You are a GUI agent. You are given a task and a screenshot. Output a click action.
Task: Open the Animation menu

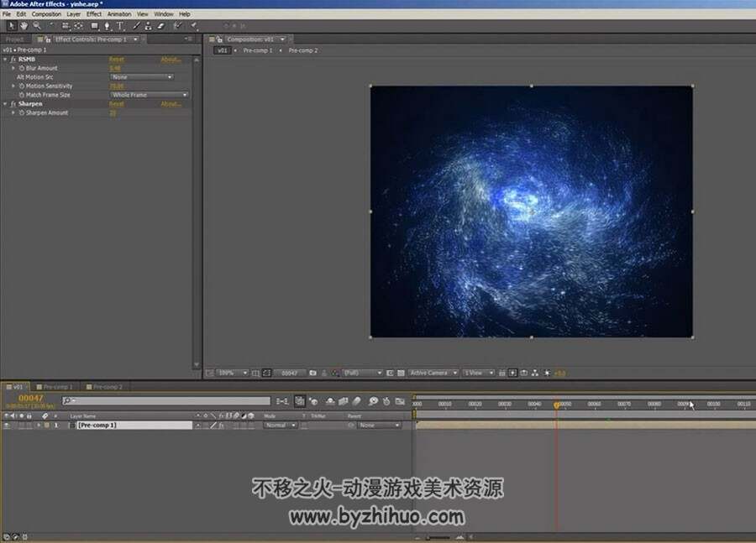[119, 14]
